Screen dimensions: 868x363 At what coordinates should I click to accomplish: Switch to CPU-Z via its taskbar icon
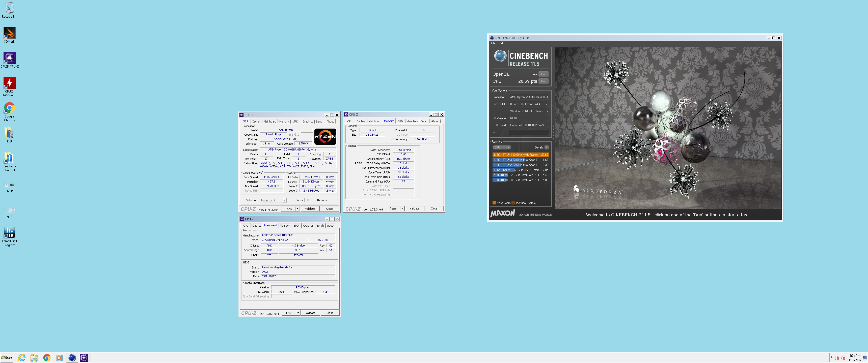pyautogui.click(x=84, y=358)
